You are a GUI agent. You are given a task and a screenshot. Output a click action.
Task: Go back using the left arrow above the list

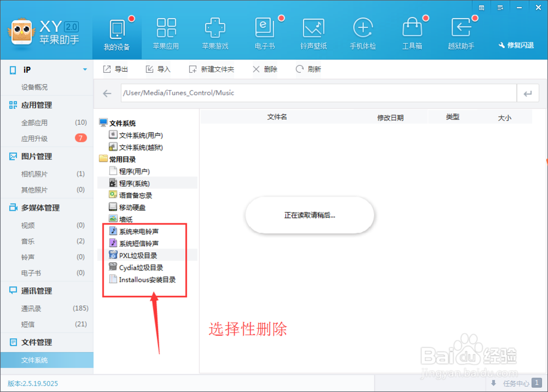(x=107, y=93)
